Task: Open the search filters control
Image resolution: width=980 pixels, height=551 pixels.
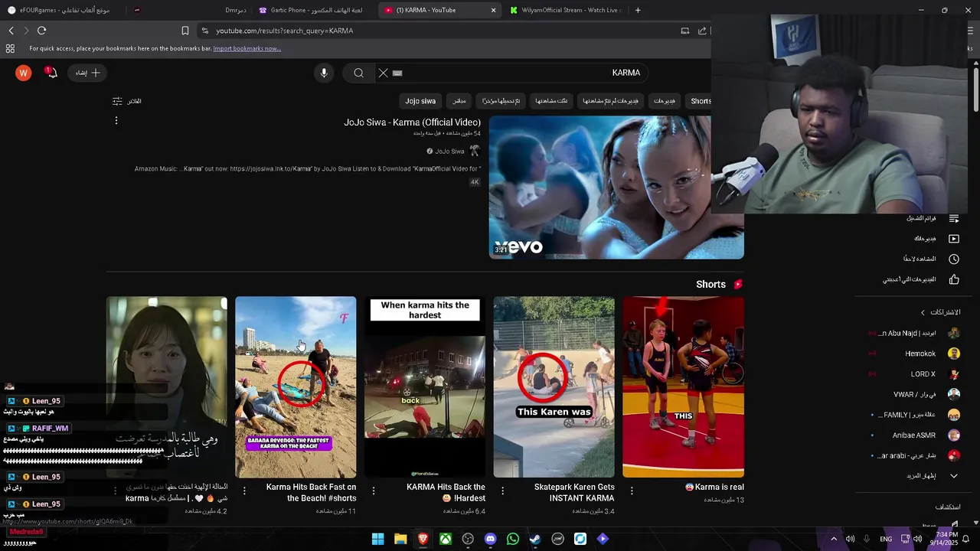Action: pyautogui.click(x=127, y=101)
